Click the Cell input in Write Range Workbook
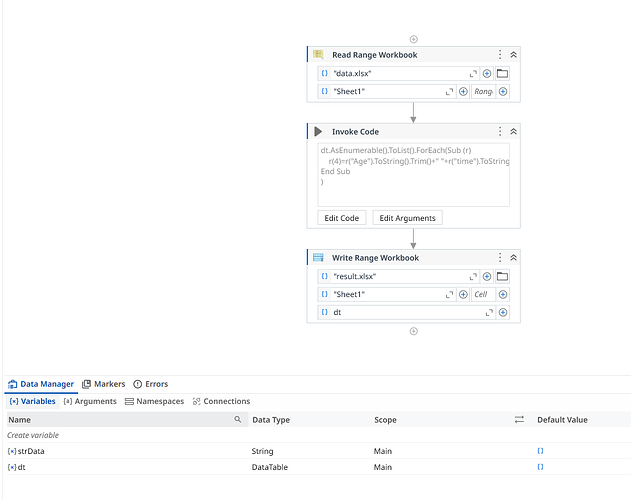 coord(483,295)
